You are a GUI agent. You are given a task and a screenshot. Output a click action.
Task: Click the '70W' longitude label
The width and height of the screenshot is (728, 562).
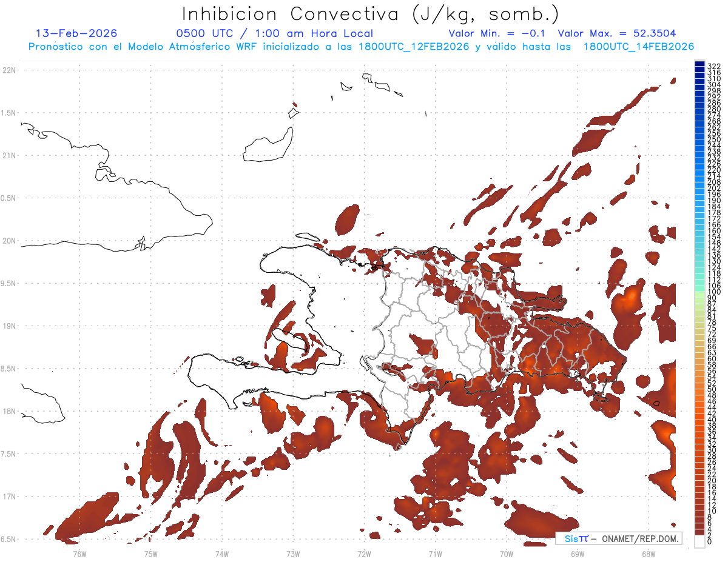(x=507, y=554)
